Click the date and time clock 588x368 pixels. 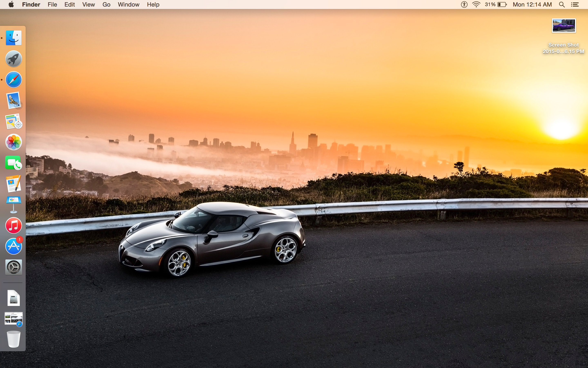pyautogui.click(x=532, y=4)
